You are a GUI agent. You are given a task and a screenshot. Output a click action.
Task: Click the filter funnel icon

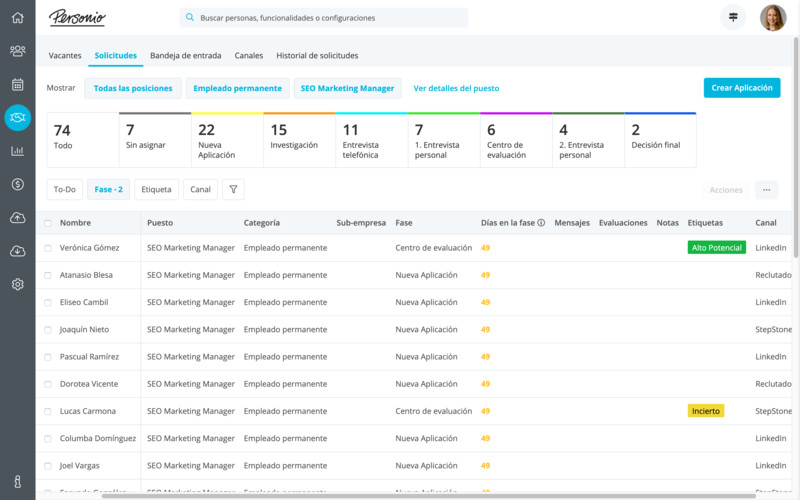tap(232, 189)
